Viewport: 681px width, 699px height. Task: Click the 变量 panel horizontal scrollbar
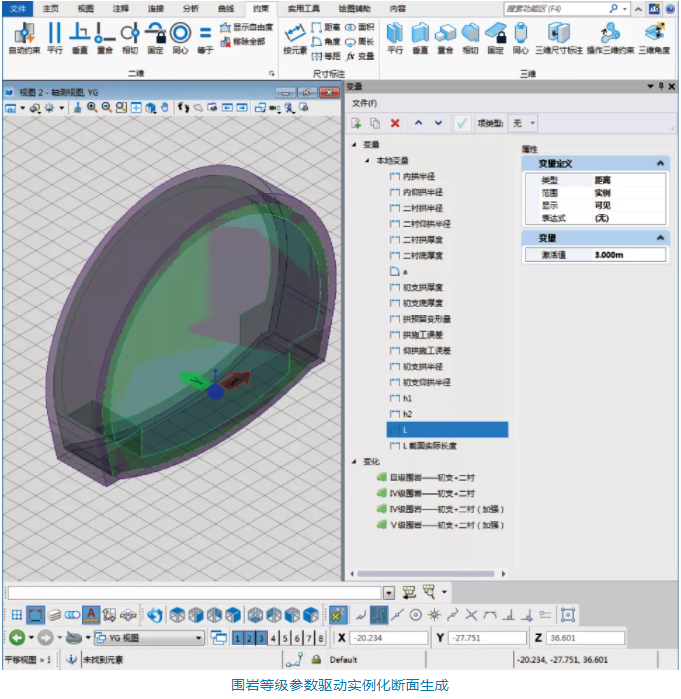[426, 574]
